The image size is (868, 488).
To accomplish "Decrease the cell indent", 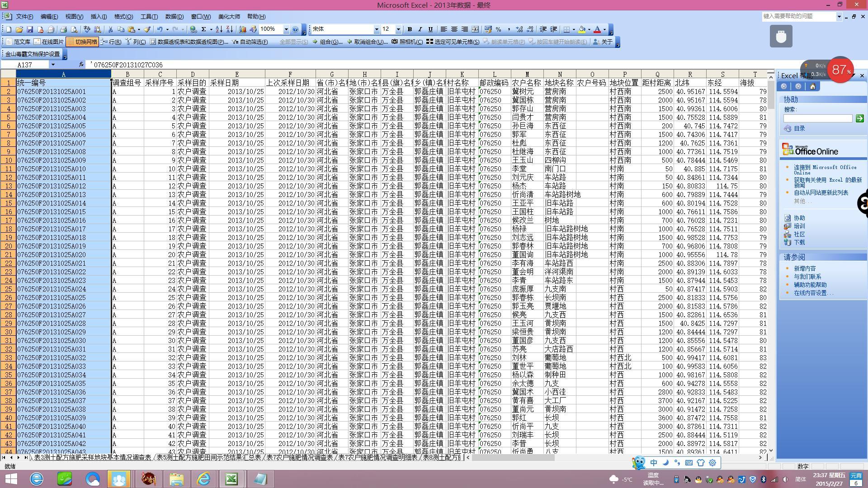I will click(x=543, y=29).
